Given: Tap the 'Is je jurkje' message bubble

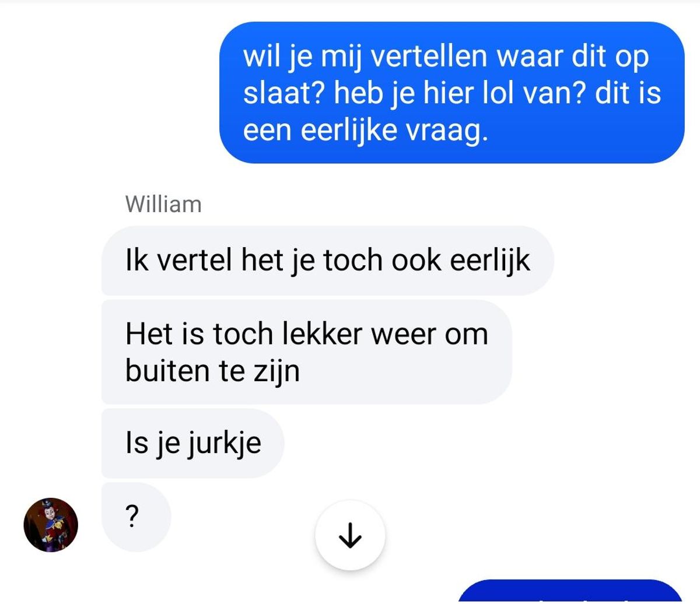Looking at the screenshot, I should (192, 444).
